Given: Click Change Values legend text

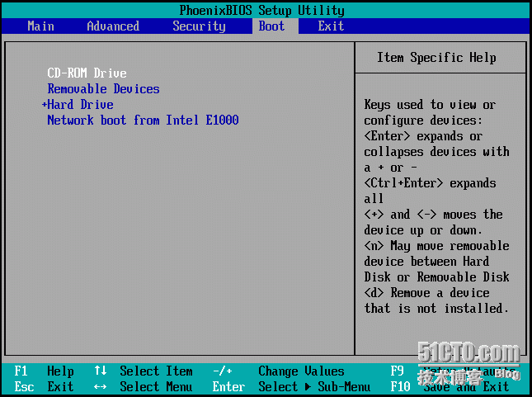Looking at the screenshot, I should pos(301,371).
